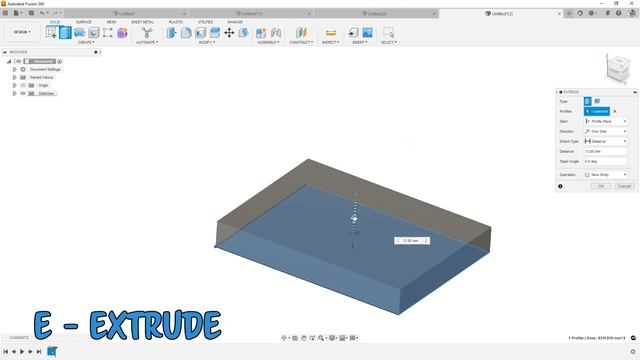The image size is (640, 360).
Task: Switch to the Plastic tab
Action: [x=176, y=22]
